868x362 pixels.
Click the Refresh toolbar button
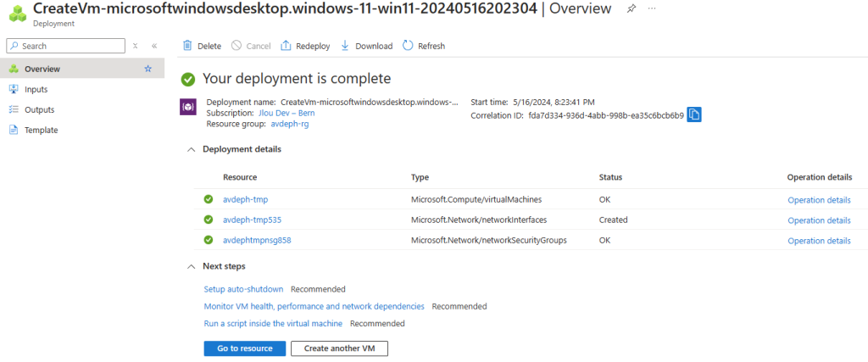click(x=424, y=46)
